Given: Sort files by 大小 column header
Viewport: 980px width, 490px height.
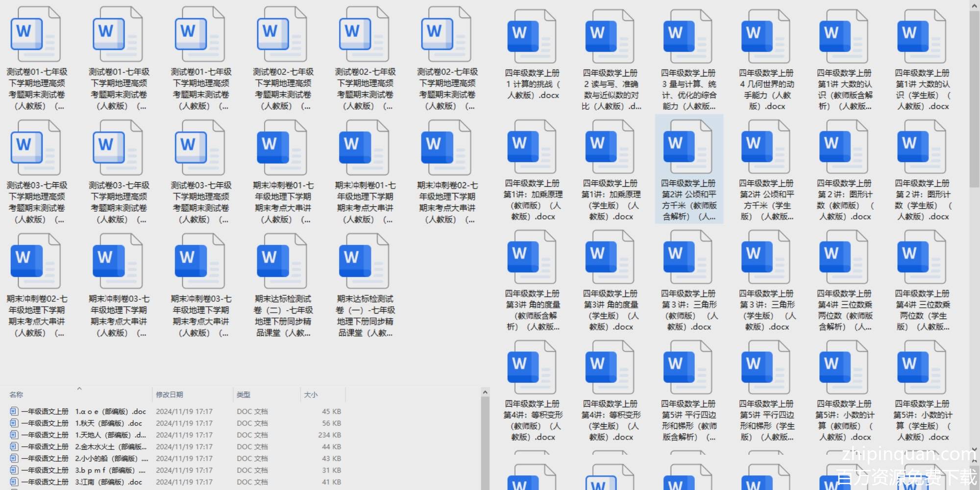Looking at the screenshot, I should (311, 395).
